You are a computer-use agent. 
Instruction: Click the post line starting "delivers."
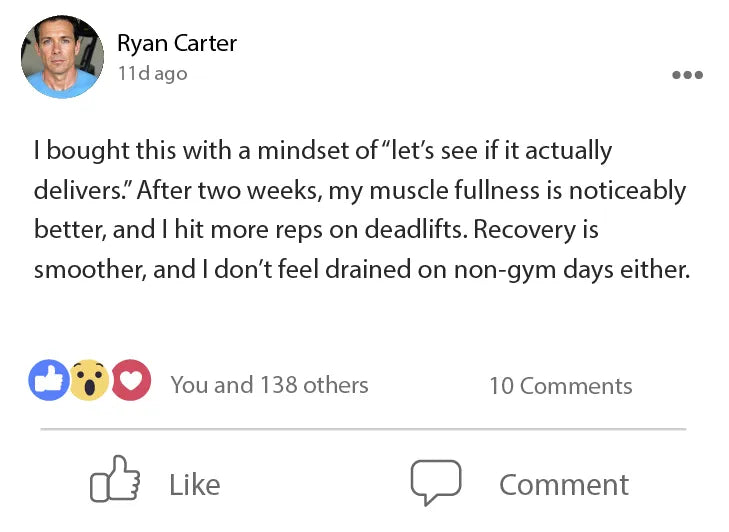(360, 190)
